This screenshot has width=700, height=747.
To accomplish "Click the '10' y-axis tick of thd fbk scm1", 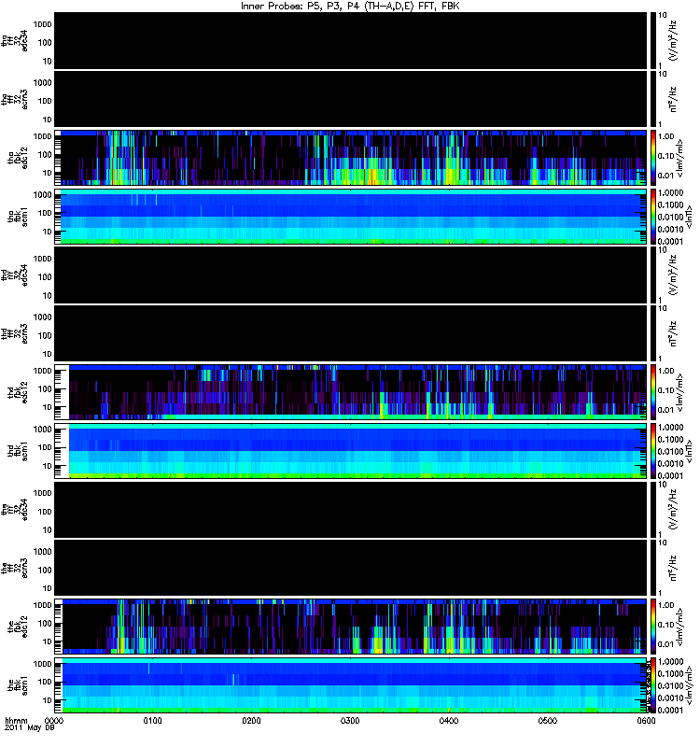I will click(47, 466).
